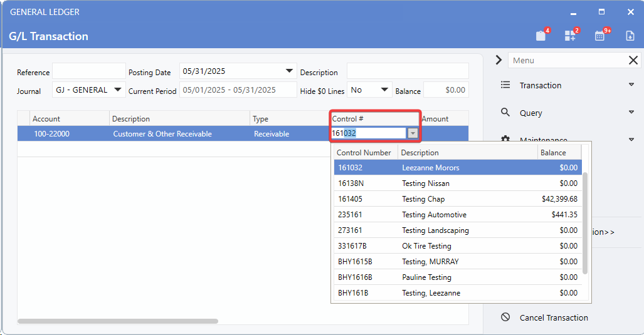This screenshot has width=644, height=335.
Task: Click the Query magnifier icon
Action: point(505,113)
